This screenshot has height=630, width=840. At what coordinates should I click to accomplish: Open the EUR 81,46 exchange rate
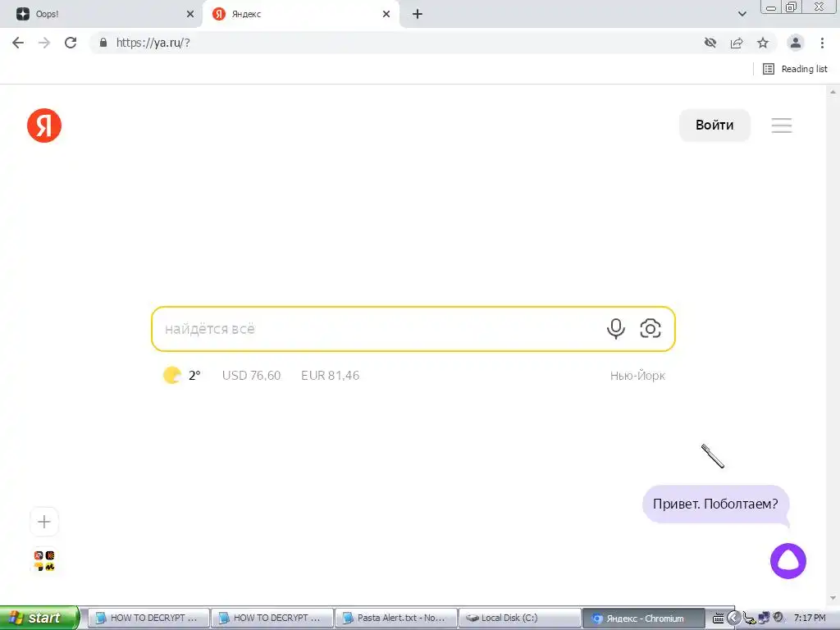[x=330, y=375]
